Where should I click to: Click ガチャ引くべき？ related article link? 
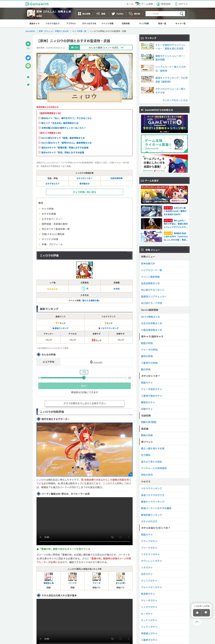(84, 178)
